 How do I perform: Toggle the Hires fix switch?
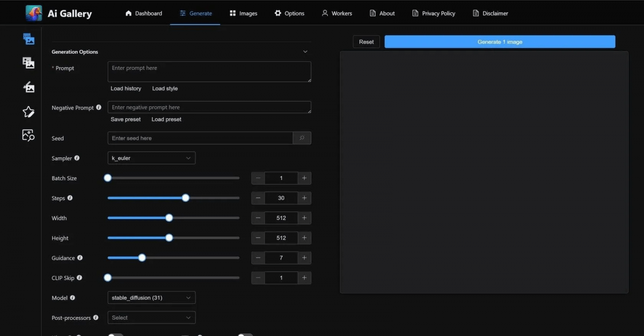pos(115,335)
